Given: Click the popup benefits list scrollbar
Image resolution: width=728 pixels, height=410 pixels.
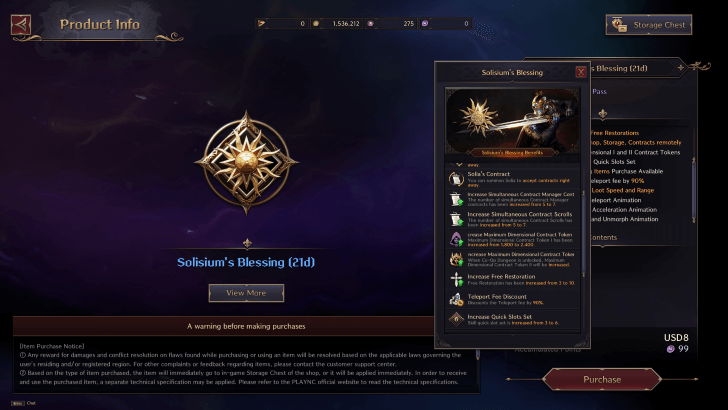Looking at the screenshot, I should (x=584, y=232).
